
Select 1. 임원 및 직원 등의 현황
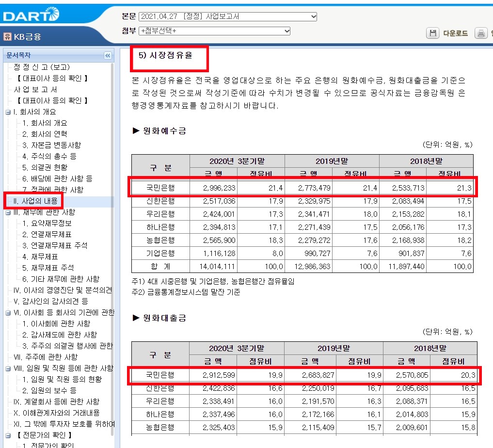click(62, 380)
